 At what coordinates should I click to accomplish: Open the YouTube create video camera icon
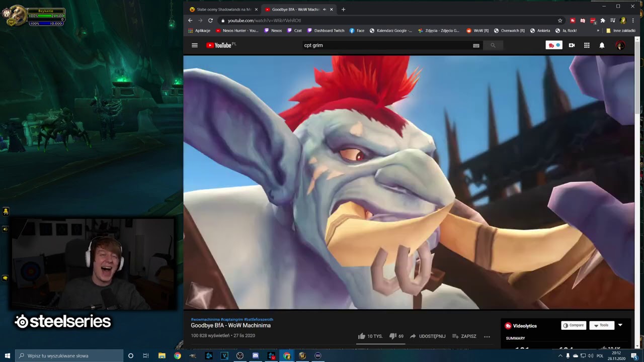point(572,45)
